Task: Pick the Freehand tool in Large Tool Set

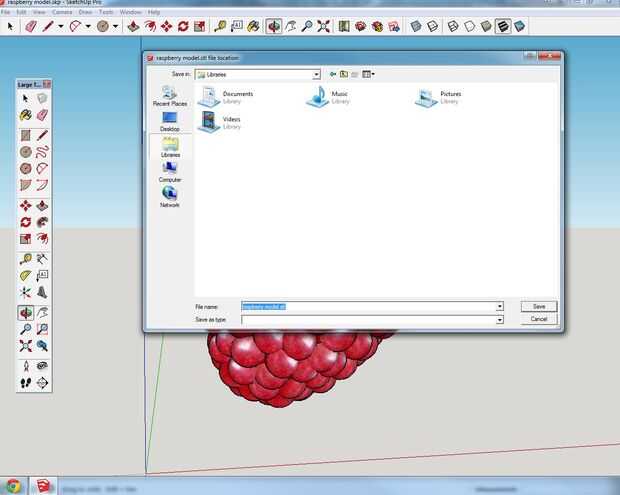Action: coord(42,152)
